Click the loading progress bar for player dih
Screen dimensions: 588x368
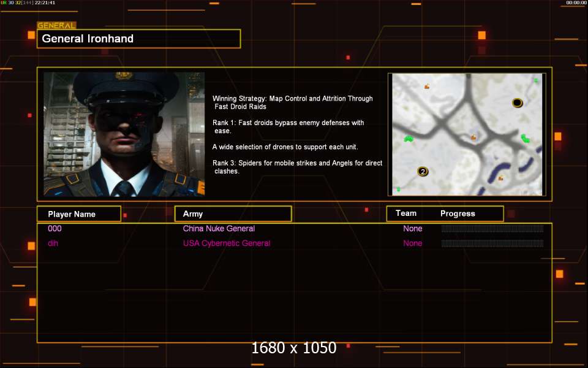492,243
